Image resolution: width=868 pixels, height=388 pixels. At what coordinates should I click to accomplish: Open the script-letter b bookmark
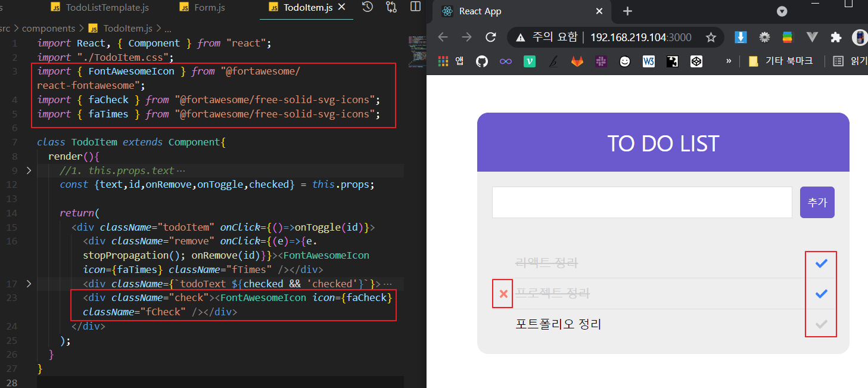click(553, 61)
